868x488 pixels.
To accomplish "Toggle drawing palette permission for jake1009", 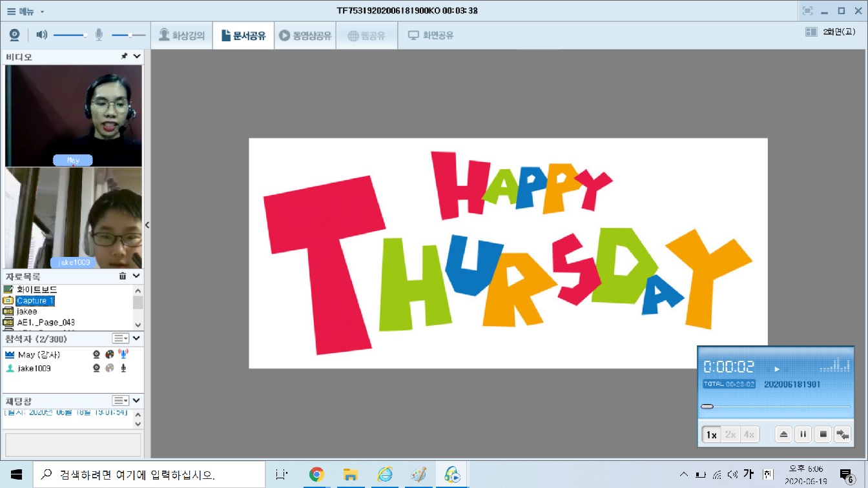I will click(x=109, y=369).
